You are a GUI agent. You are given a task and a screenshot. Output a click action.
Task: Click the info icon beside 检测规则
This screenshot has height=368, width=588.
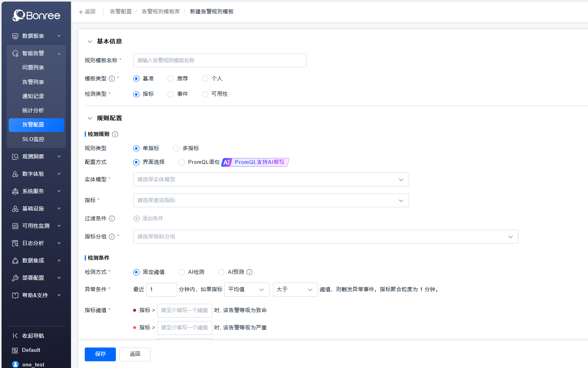click(115, 134)
